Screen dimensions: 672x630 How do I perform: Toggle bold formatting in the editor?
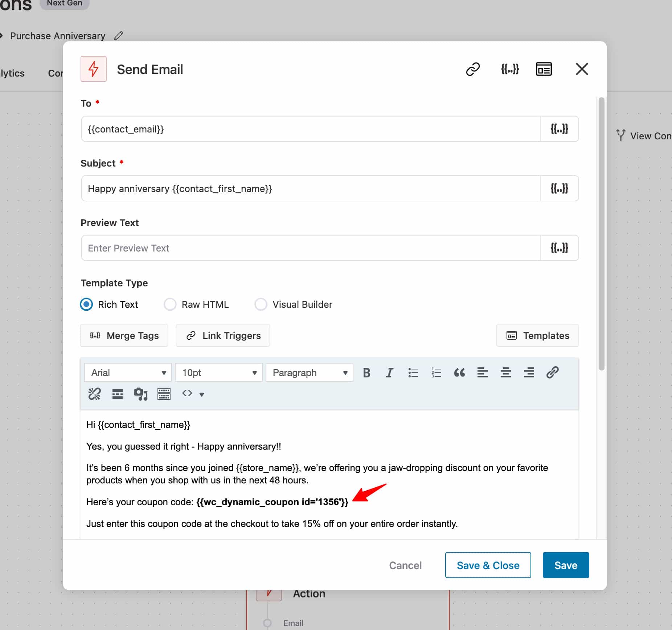tap(366, 372)
